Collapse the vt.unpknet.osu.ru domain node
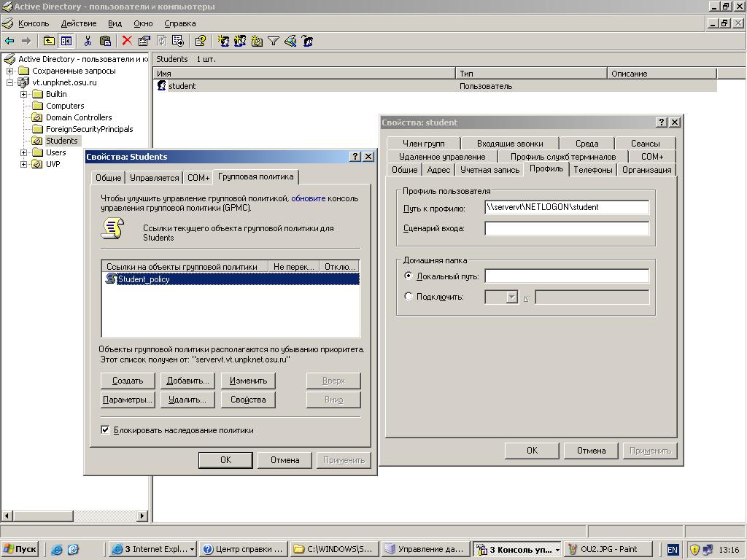 9,82
